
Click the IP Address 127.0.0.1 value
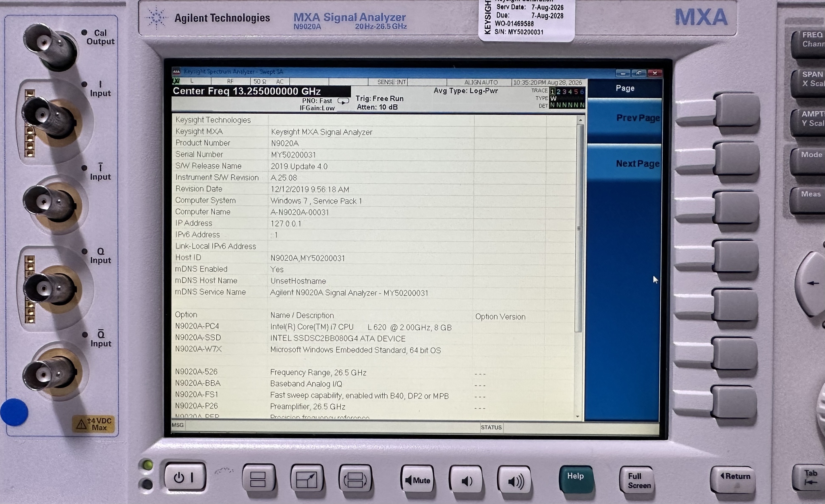286,224
